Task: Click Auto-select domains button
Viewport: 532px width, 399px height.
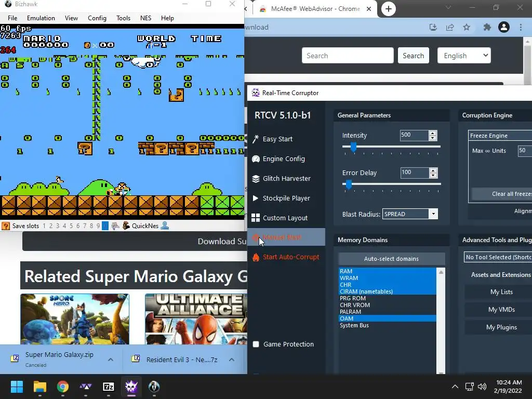Action: 392,259
